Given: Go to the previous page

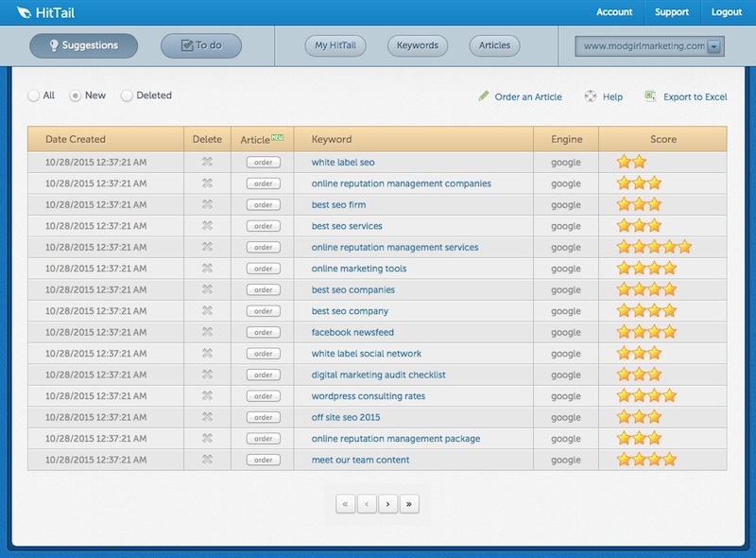Looking at the screenshot, I should (x=367, y=504).
